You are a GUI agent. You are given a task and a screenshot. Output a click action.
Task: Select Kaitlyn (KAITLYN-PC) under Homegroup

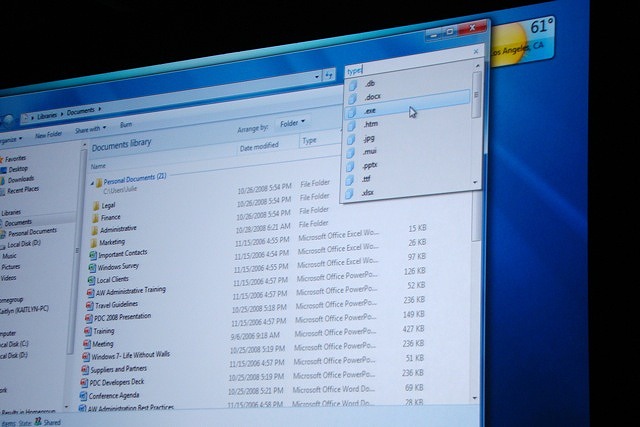click(x=24, y=309)
